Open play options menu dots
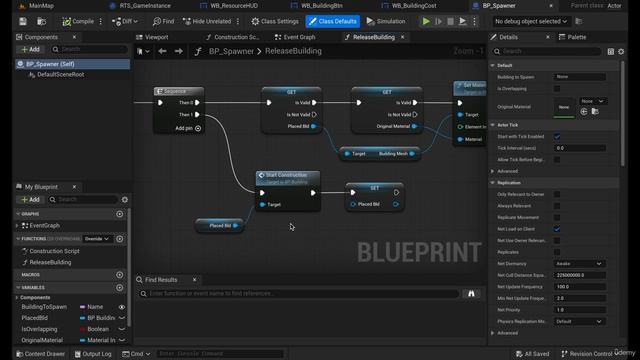This screenshot has height=360, width=640. click(x=474, y=21)
